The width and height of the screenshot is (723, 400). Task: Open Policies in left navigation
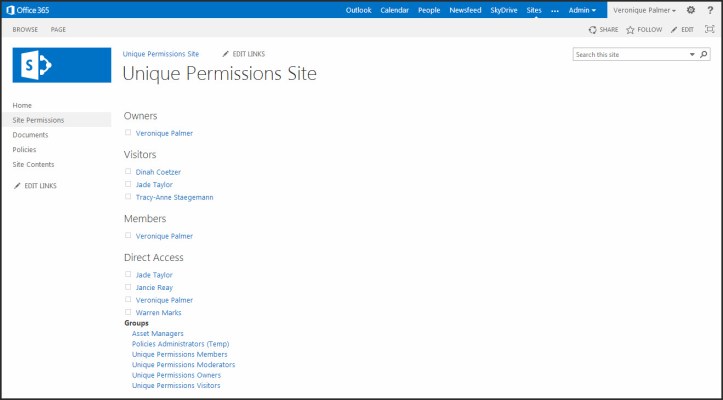click(x=24, y=149)
